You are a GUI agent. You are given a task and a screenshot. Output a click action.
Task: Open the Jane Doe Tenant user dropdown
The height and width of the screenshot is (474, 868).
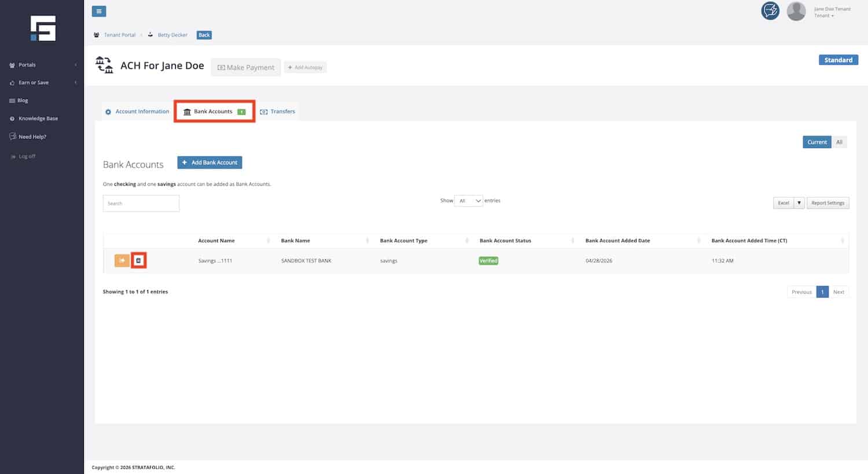pos(832,12)
